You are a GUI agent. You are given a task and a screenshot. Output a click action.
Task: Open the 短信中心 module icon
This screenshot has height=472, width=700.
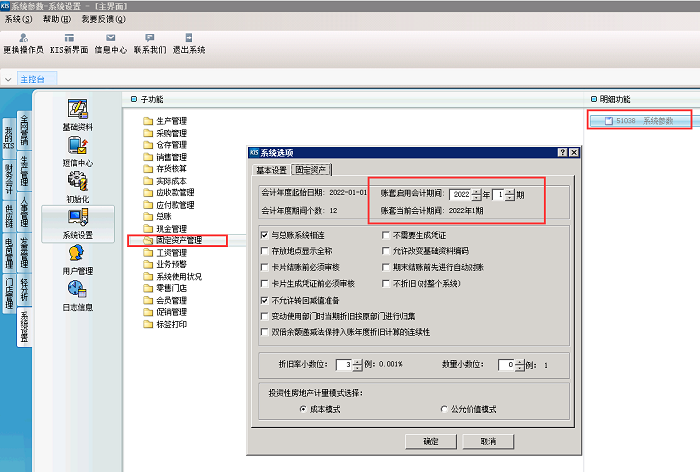[x=78, y=148]
